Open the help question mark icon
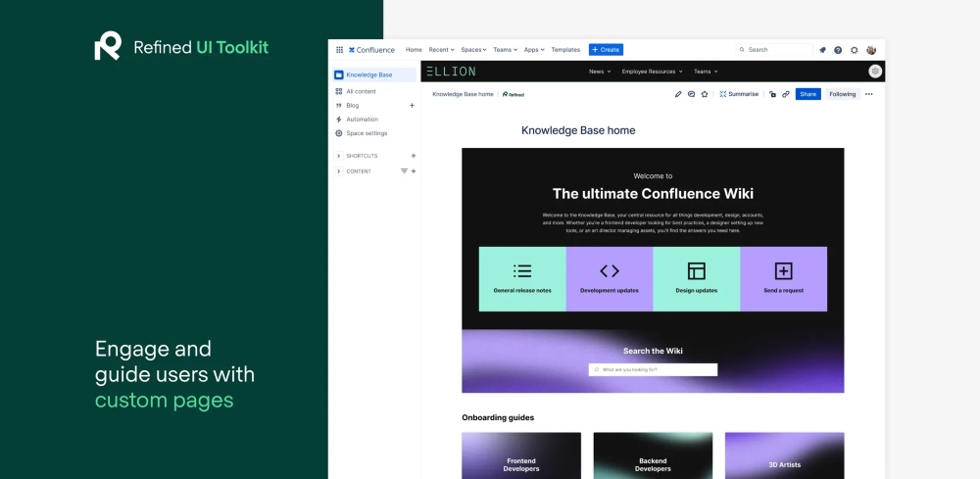980x479 pixels. click(838, 50)
